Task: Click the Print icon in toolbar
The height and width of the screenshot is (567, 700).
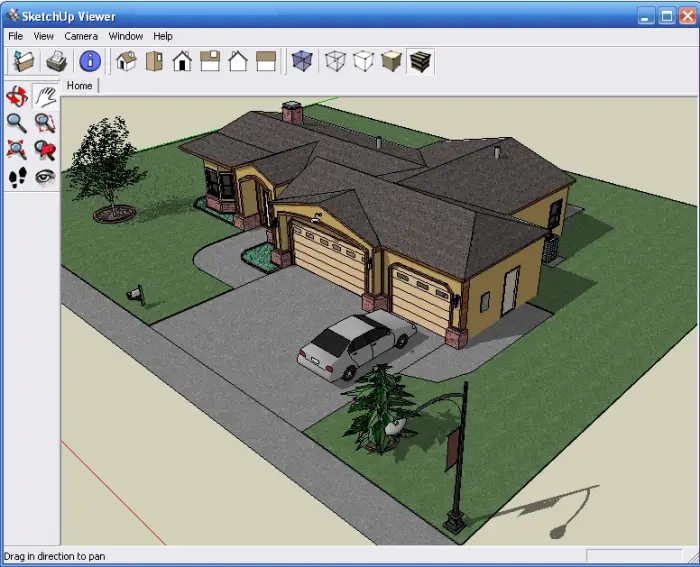Action: tap(56, 61)
